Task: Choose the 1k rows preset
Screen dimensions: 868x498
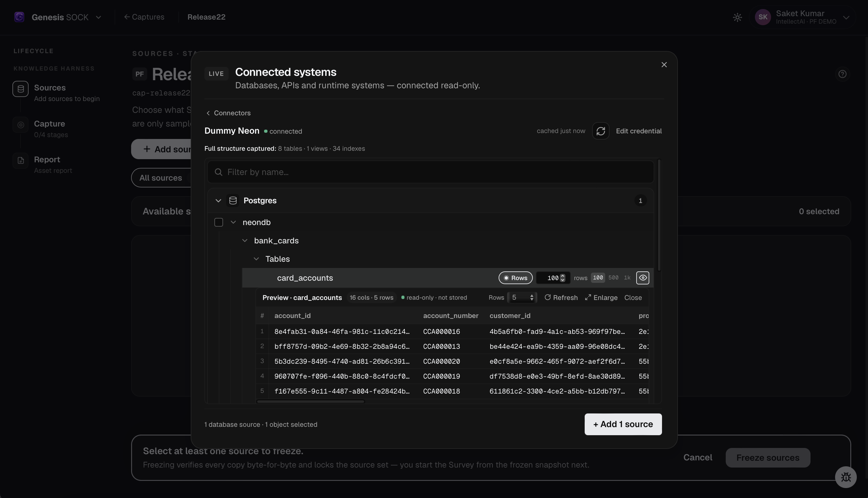Action: tap(627, 278)
